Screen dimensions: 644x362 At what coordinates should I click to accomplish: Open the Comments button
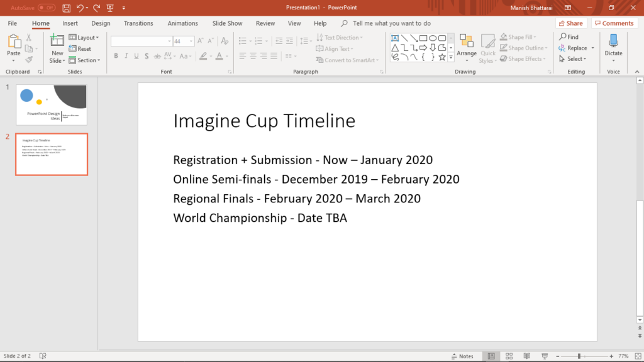[x=614, y=23]
